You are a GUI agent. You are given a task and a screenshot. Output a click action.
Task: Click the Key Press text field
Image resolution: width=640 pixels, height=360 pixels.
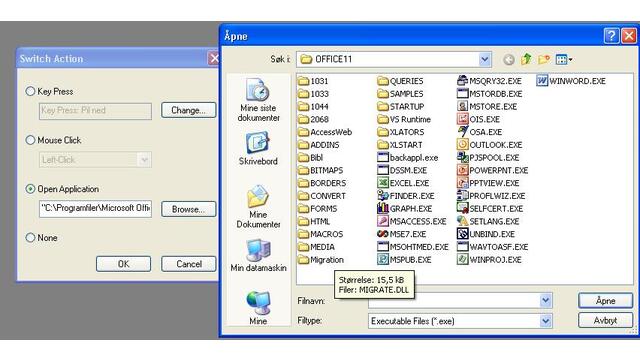96,111
